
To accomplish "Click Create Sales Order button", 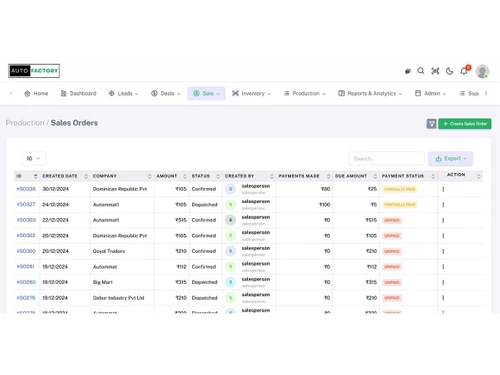I will [x=465, y=124].
